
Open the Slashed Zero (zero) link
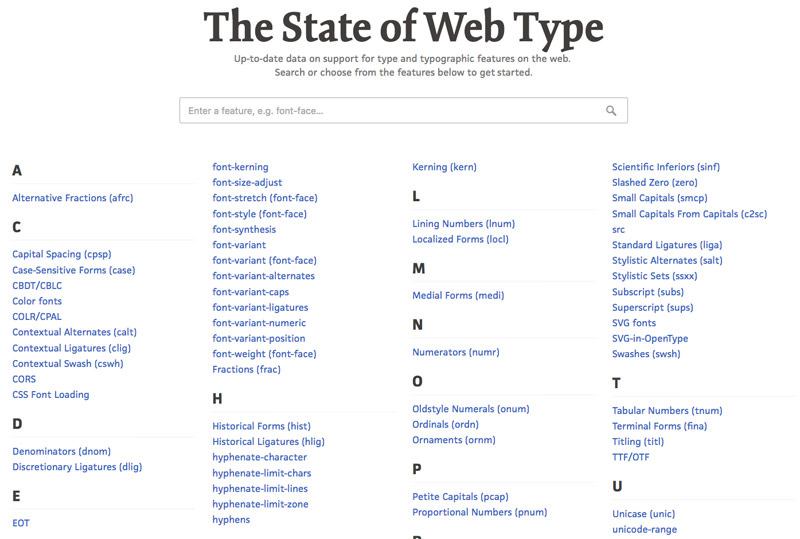(654, 183)
